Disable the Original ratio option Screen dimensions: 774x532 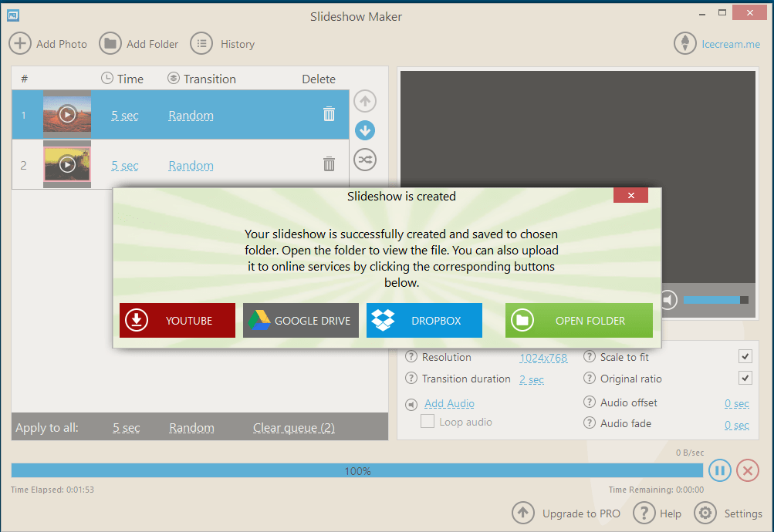click(745, 378)
